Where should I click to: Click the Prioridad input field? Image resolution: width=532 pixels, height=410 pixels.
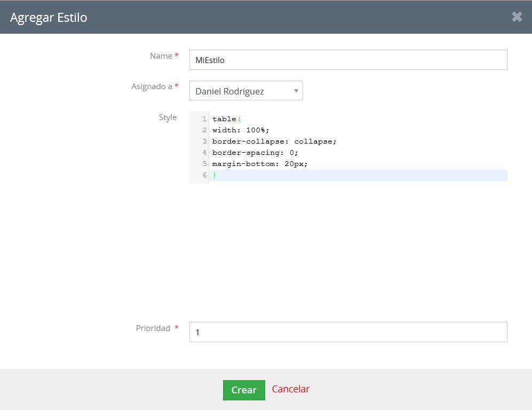[x=348, y=332]
